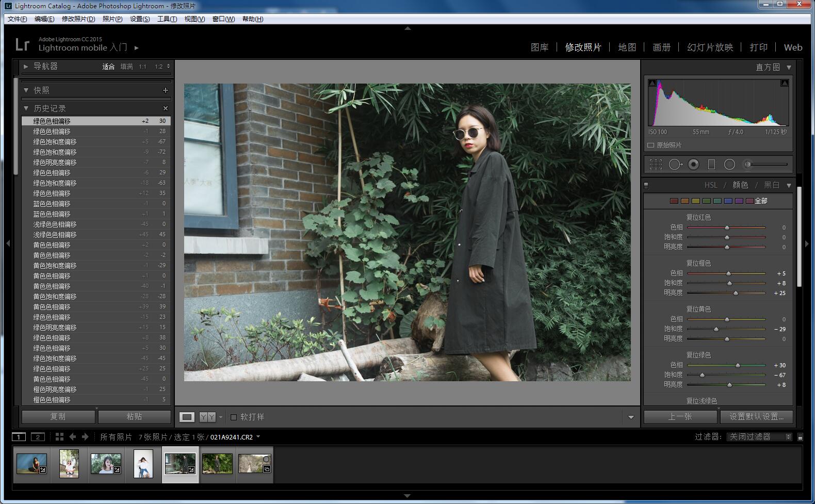Image resolution: width=815 pixels, height=504 pixels.
Task: Collapse the 直方图 Histogram panel
Action: pyautogui.click(x=789, y=68)
